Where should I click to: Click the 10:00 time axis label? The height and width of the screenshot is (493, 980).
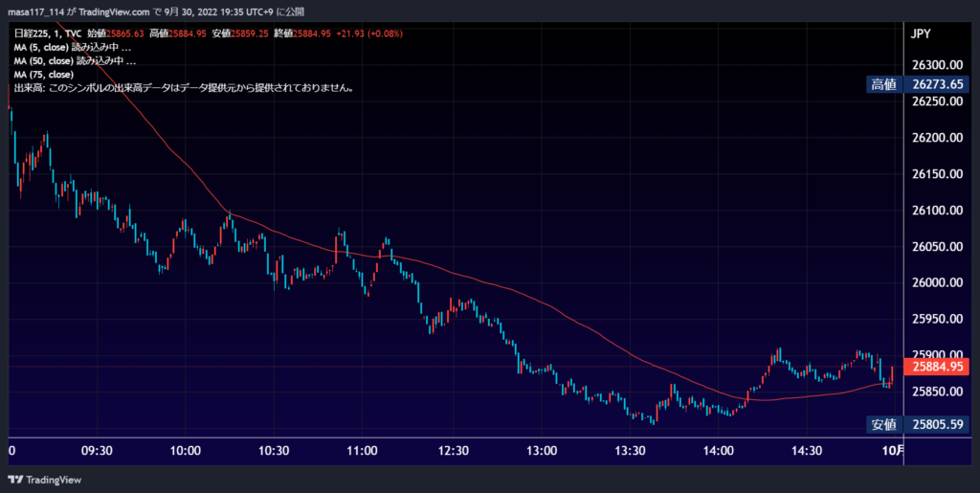click(x=186, y=451)
